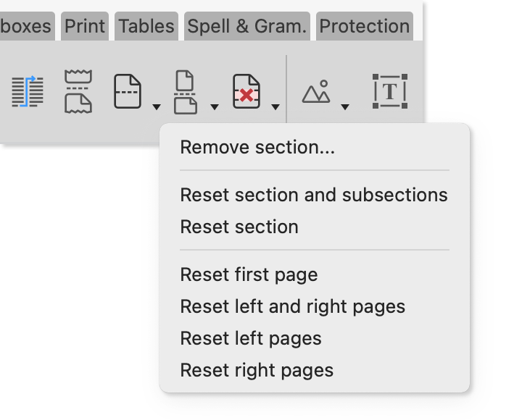Switch to the Print tab
522x420 pixels.
[85, 27]
